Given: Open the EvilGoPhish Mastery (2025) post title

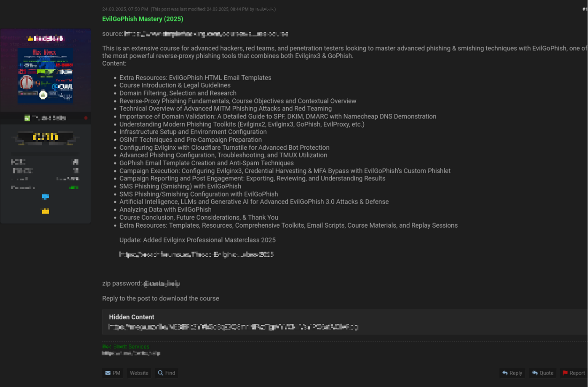Looking at the screenshot, I should (x=143, y=19).
